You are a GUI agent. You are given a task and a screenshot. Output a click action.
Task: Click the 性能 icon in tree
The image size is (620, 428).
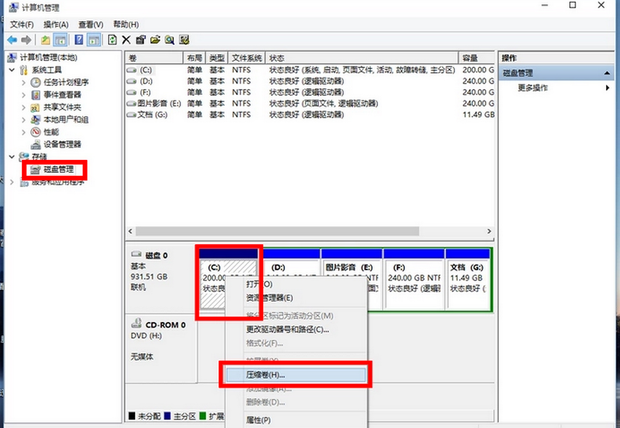coord(36,132)
